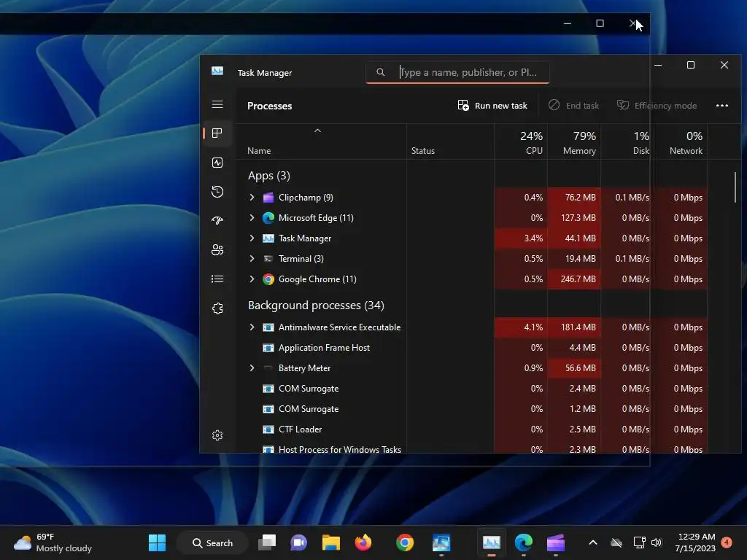Open the Windows Start button on taskbar
The image size is (747, 560).
point(157,542)
